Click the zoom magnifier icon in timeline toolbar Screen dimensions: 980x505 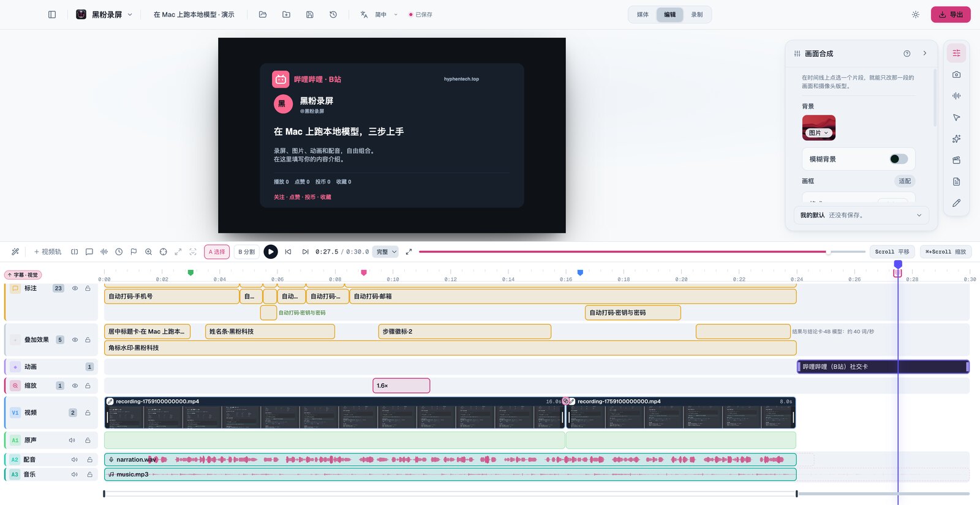148,252
